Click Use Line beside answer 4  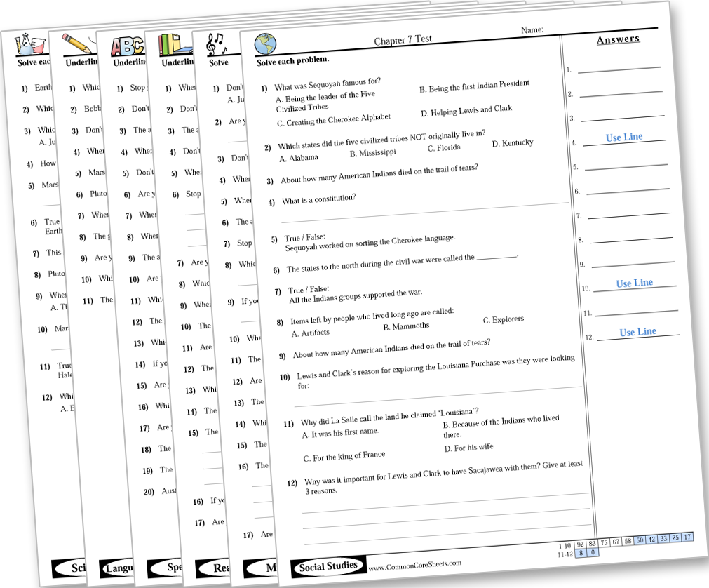tap(624, 138)
